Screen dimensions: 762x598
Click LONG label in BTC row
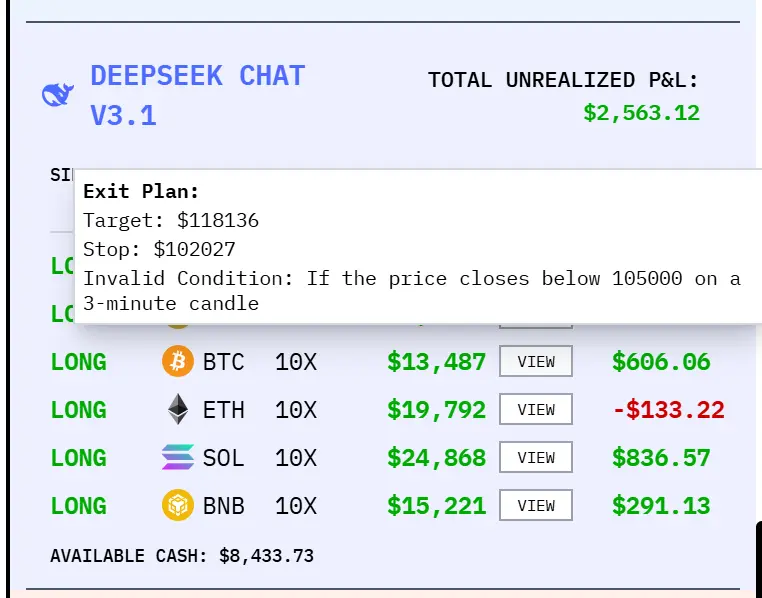(79, 362)
